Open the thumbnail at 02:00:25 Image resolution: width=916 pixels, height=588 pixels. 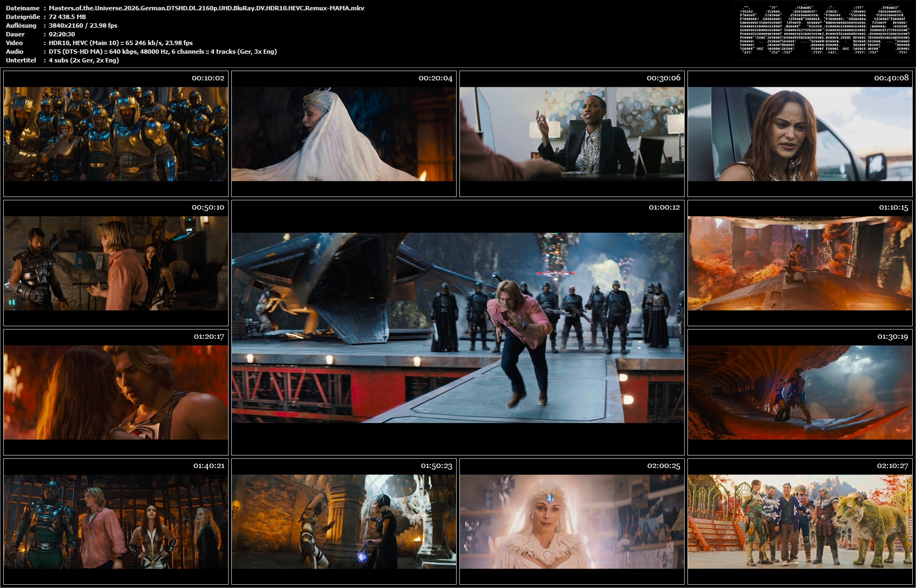(572, 521)
